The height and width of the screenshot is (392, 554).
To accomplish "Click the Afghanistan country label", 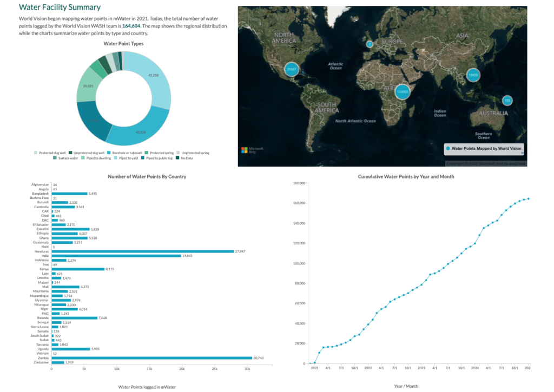I will (x=40, y=184).
